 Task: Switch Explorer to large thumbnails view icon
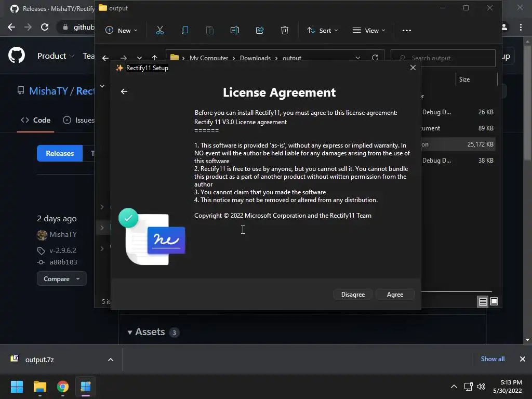click(x=494, y=301)
